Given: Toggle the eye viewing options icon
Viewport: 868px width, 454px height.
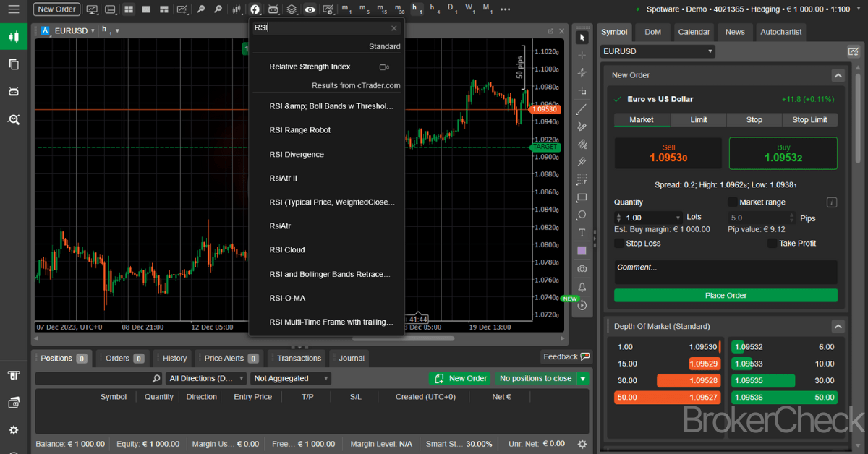Looking at the screenshot, I should coord(310,9).
